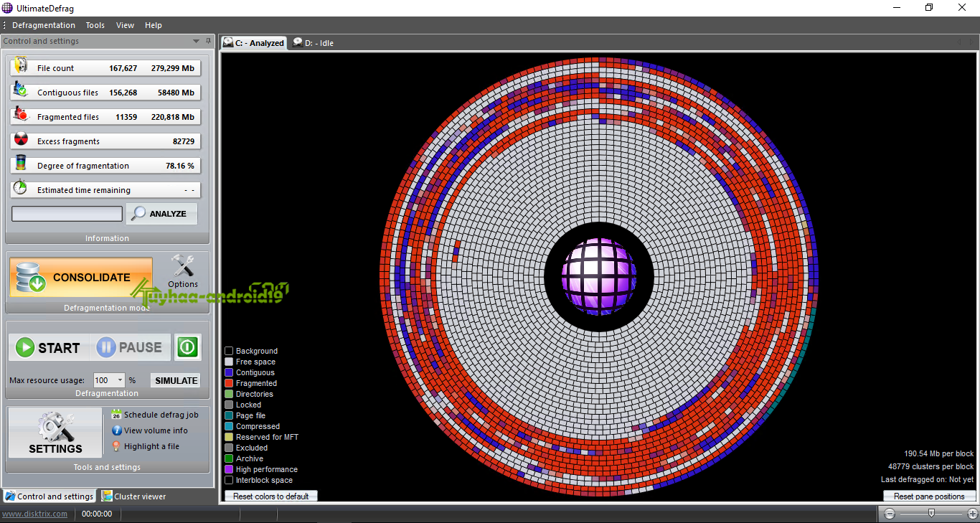Click the purple globe at the disk center
The height and width of the screenshot is (523, 980).
click(599, 276)
